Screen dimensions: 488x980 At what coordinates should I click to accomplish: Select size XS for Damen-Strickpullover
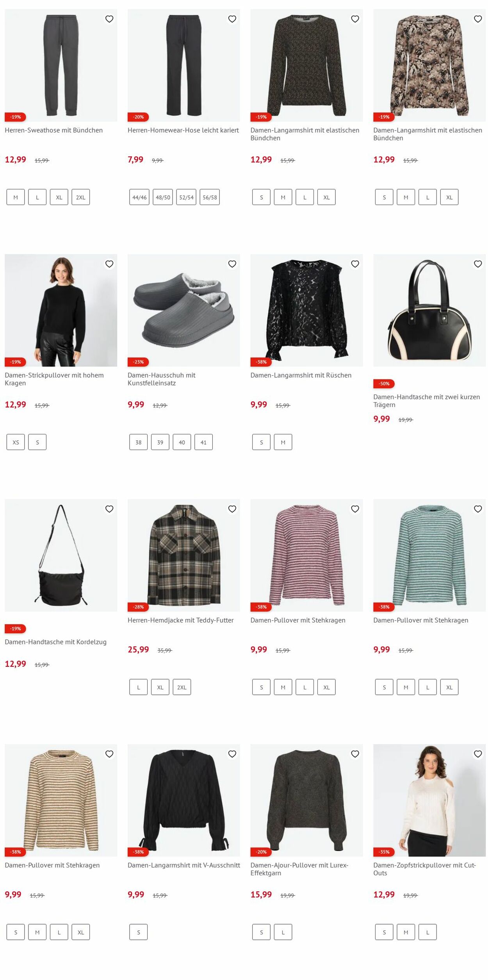pyautogui.click(x=16, y=442)
